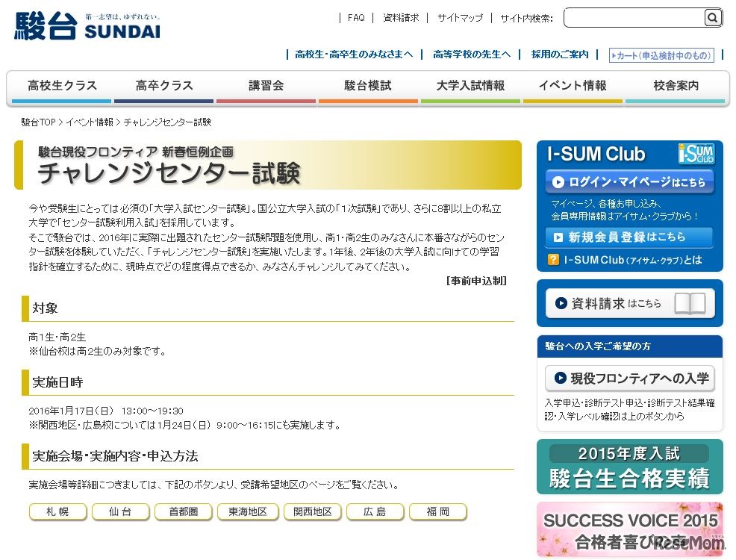736x560 pixels.
Task: Click the 実施日時 section heading
Action: pos(57,382)
